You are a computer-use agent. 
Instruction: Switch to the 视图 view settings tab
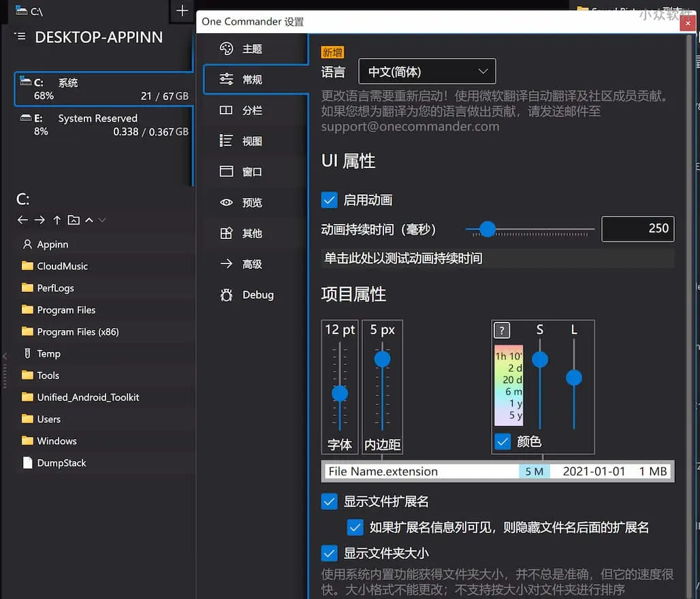252,141
